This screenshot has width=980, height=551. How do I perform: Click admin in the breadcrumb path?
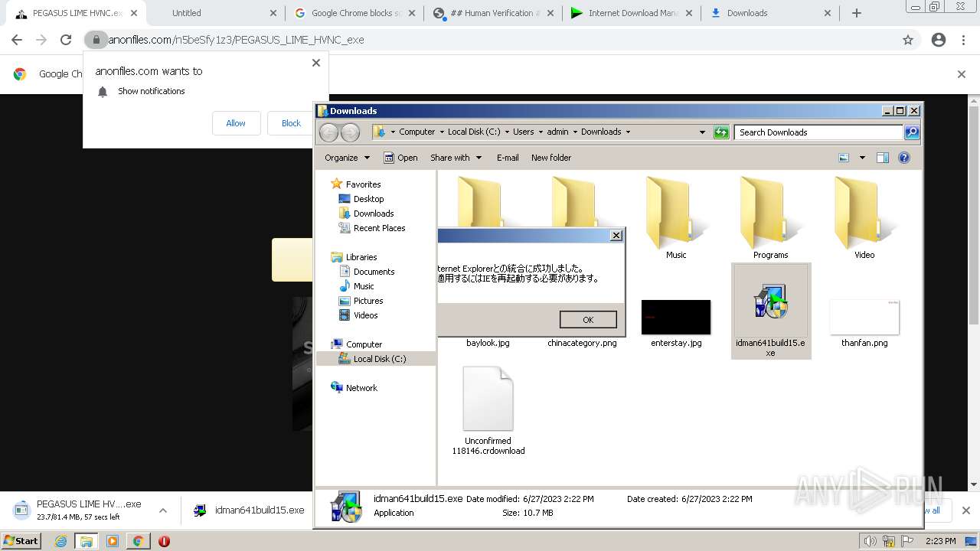[x=557, y=132]
